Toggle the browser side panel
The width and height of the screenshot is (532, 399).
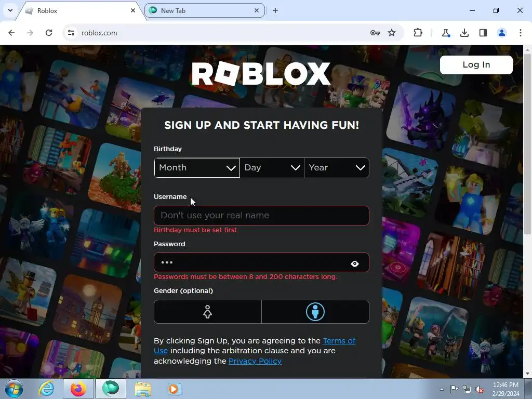[x=483, y=33]
